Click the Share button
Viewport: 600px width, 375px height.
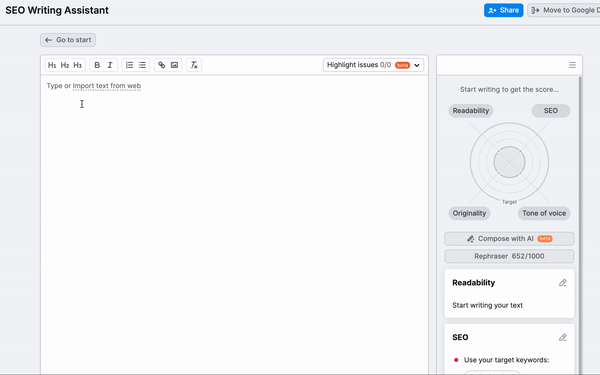click(504, 10)
